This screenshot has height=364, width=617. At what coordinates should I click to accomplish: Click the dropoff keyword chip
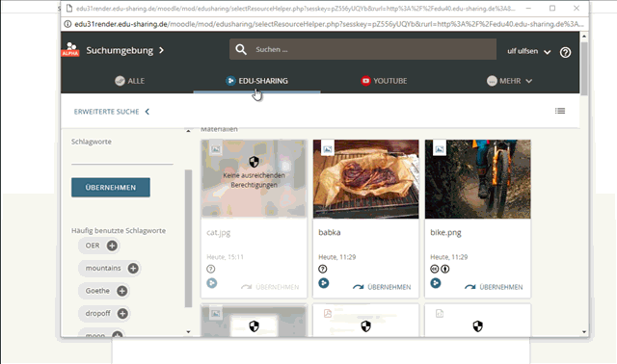[104, 314]
